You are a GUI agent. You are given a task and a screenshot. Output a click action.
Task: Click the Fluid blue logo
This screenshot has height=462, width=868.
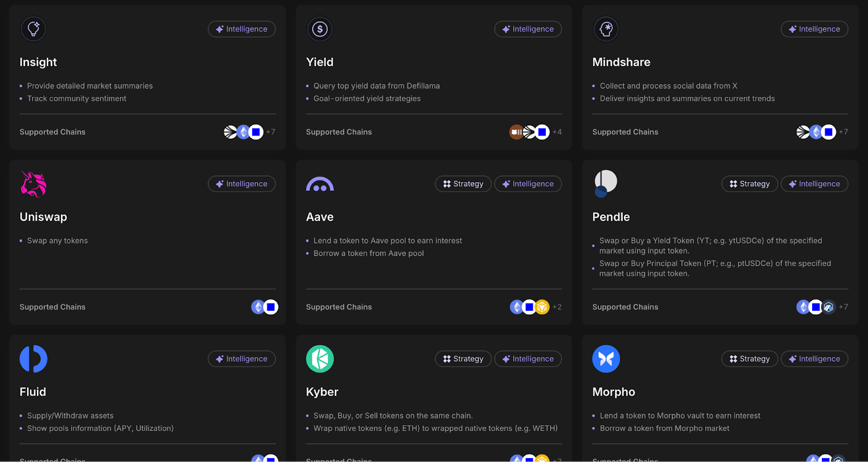[33, 358]
